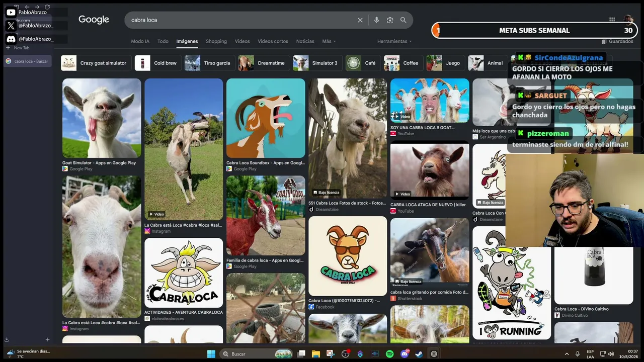Open a New Tab in the sidebar

tap(18, 48)
